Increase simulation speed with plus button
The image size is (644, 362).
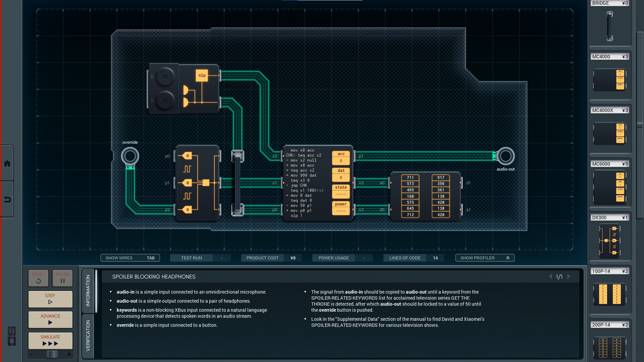point(69,354)
